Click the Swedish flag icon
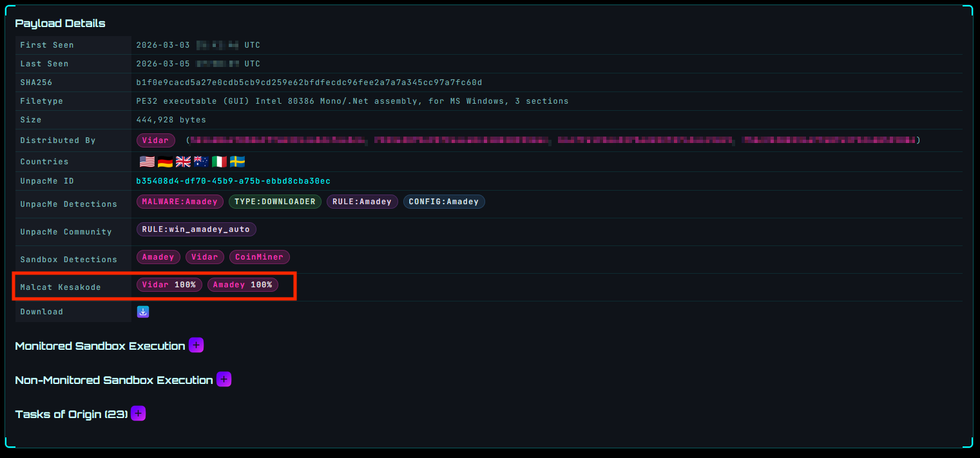980x458 pixels. click(x=237, y=162)
